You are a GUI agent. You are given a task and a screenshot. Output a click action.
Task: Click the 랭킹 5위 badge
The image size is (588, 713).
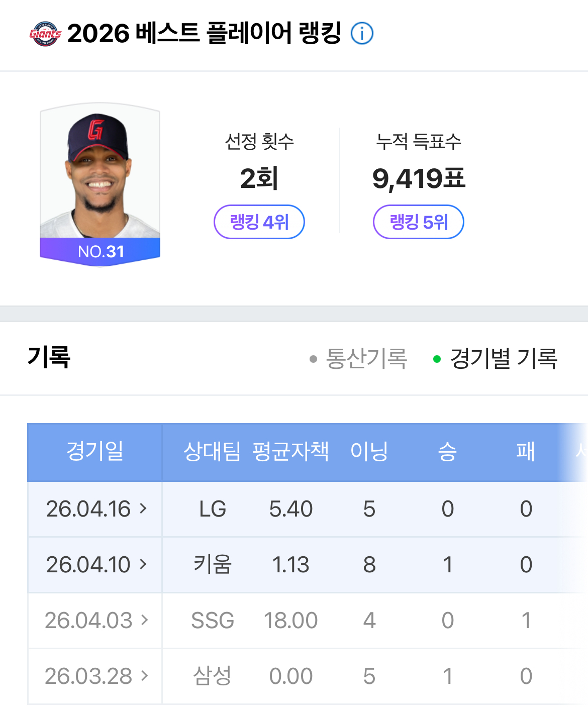[x=419, y=222]
